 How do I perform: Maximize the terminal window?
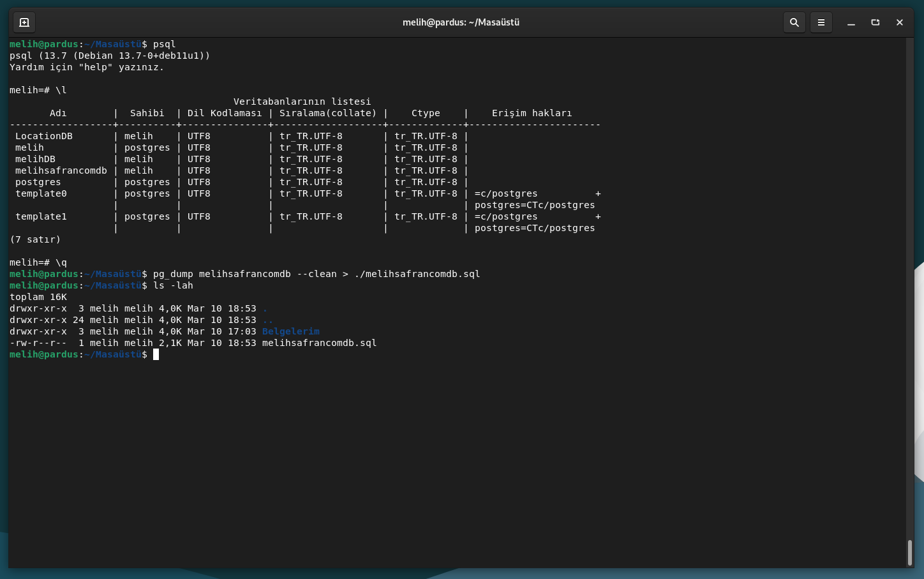876,22
